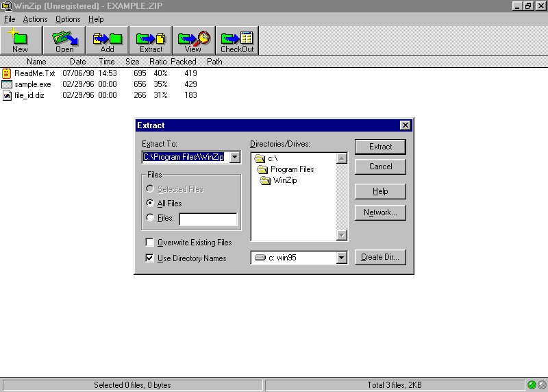
Task: Click the Extract To path field
Action: [186, 157]
